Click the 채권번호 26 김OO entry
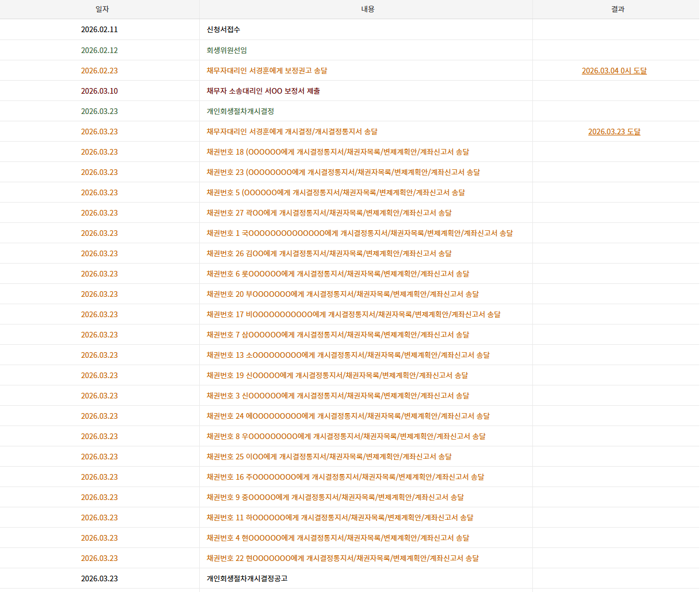This screenshot has height=592, width=700. click(329, 253)
